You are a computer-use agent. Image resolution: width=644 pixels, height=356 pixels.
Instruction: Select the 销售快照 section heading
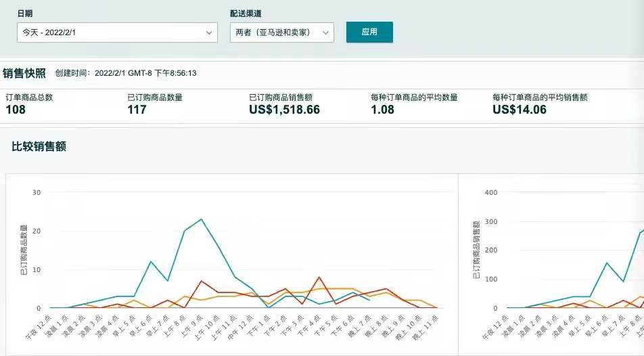coord(24,73)
